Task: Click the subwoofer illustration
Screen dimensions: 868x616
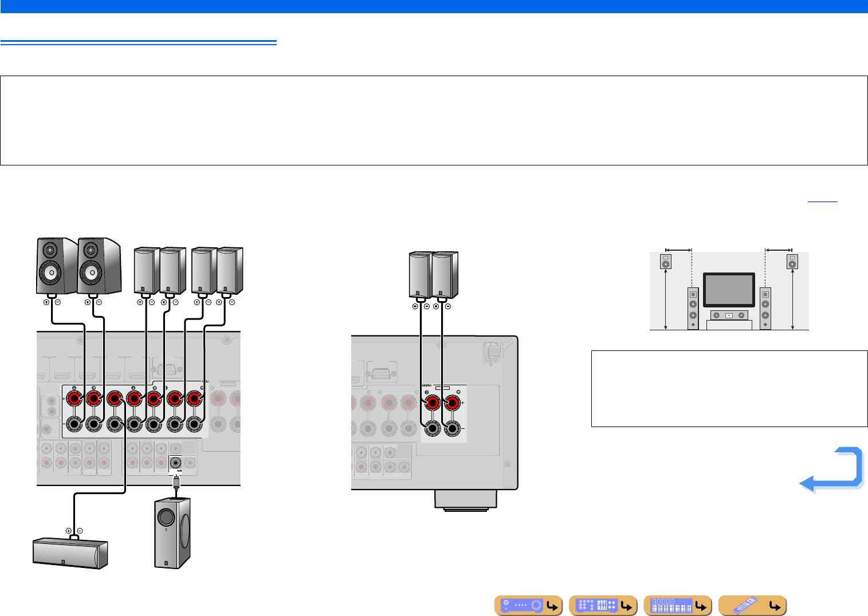Action: coord(173,533)
